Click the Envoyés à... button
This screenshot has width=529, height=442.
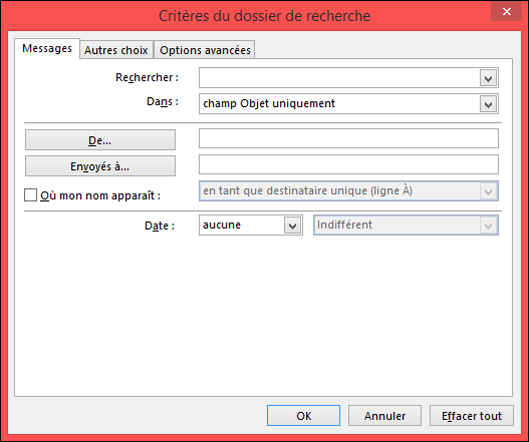100,166
